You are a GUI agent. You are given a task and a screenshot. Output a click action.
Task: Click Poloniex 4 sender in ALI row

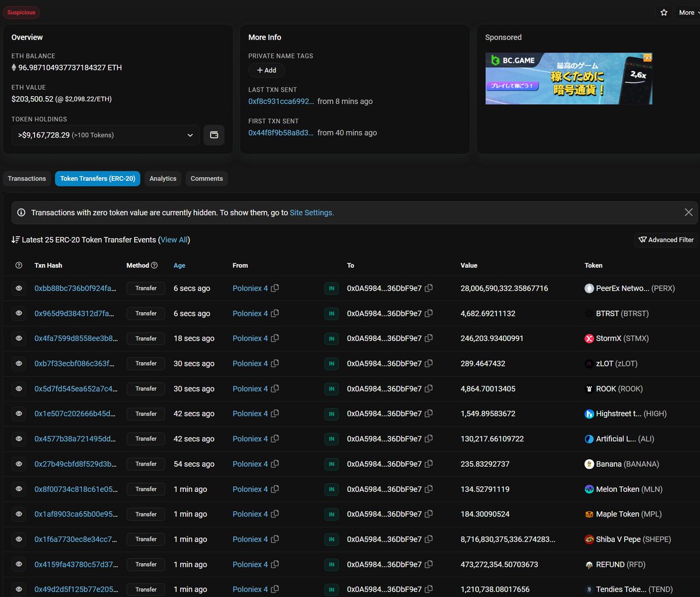click(250, 439)
